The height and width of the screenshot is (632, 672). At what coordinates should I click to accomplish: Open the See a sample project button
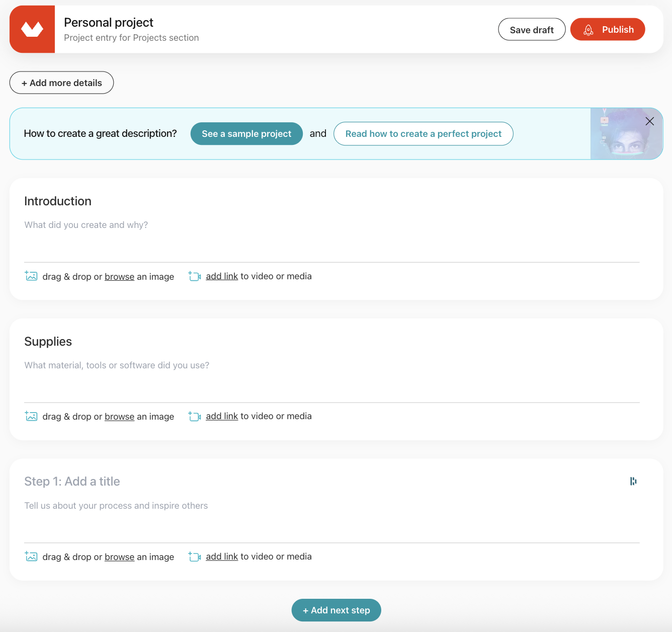point(246,134)
